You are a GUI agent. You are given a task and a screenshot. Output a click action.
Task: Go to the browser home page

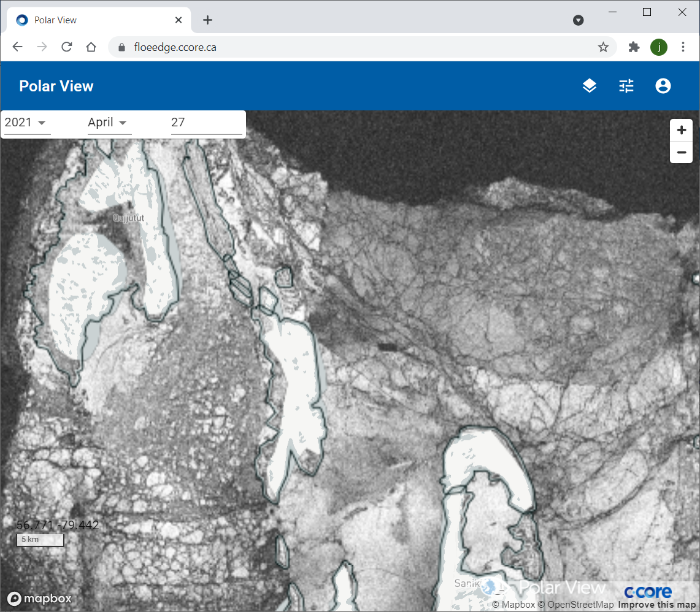click(x=91, y=47)
